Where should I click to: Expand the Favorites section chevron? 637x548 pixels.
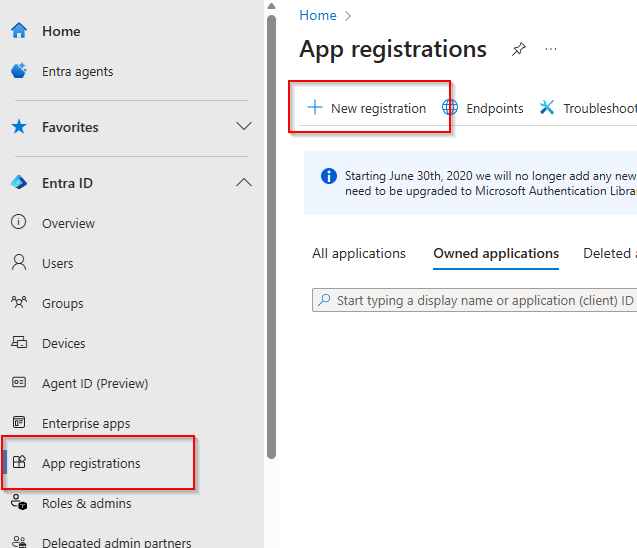click(243, 127)
